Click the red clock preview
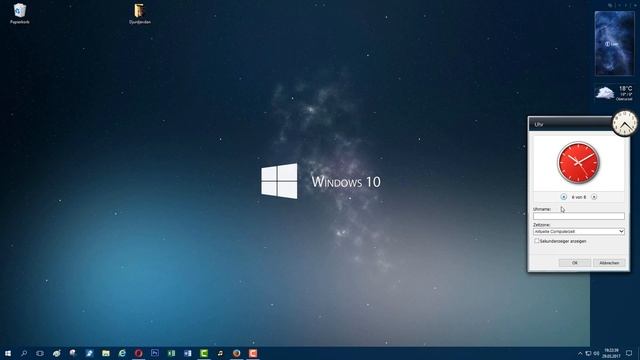Screen dimensions: 640x360 pyautogui.click(x=578, y=162)
